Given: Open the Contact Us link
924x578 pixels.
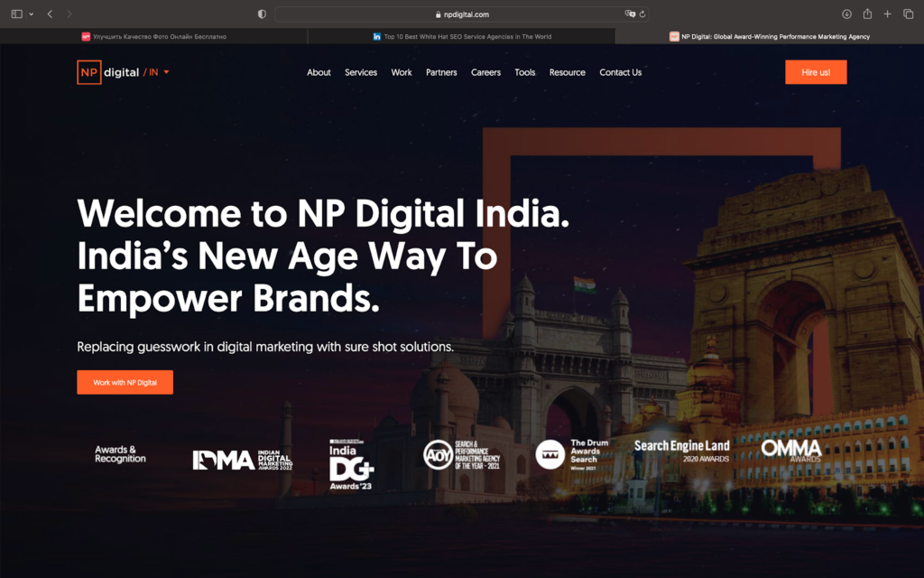Looking at the screenshot, I should [621, 72].
